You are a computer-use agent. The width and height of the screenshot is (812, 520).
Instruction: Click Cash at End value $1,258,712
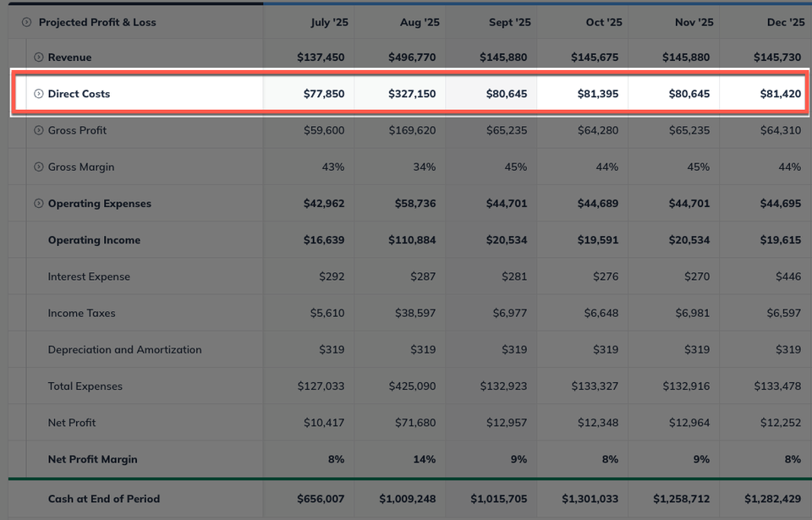pos(682,499)
